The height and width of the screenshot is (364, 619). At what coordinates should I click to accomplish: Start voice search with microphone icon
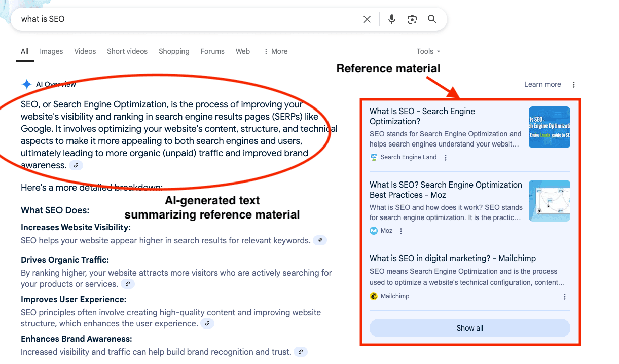pos(392,19)
